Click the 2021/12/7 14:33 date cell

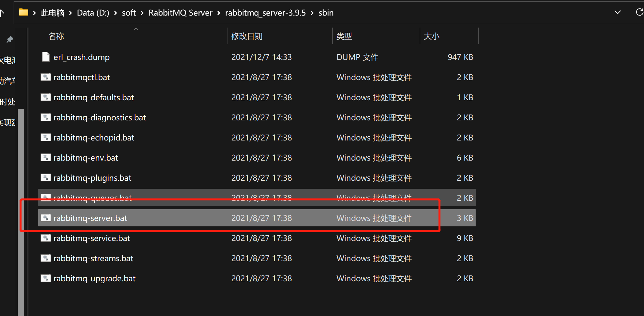point(261,57)
